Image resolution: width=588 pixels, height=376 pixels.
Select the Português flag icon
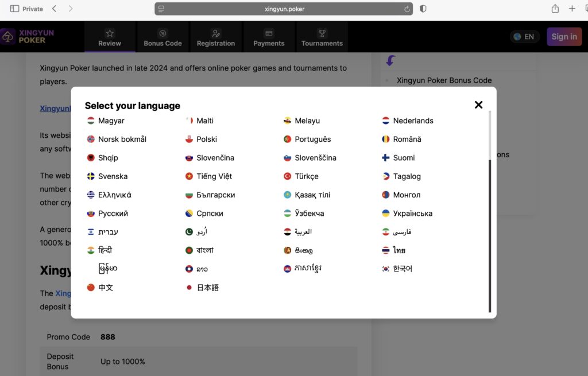[287, 139]
